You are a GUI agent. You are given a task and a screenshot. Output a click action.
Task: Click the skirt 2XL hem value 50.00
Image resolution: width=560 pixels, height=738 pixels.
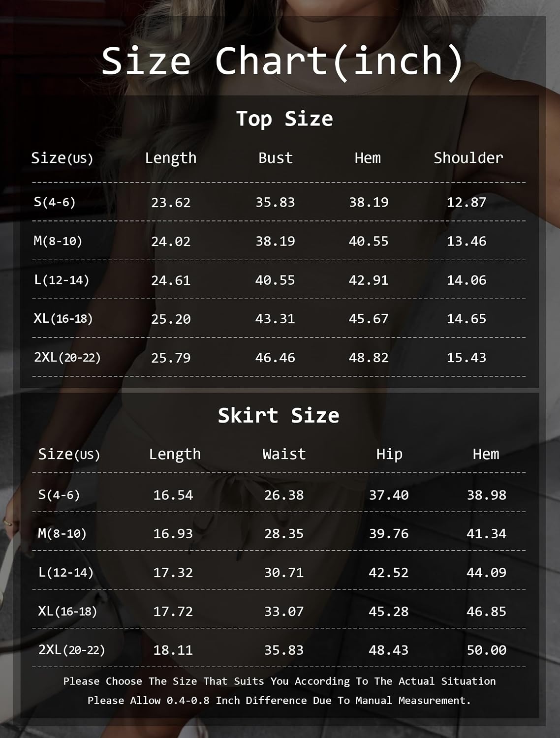486,650
